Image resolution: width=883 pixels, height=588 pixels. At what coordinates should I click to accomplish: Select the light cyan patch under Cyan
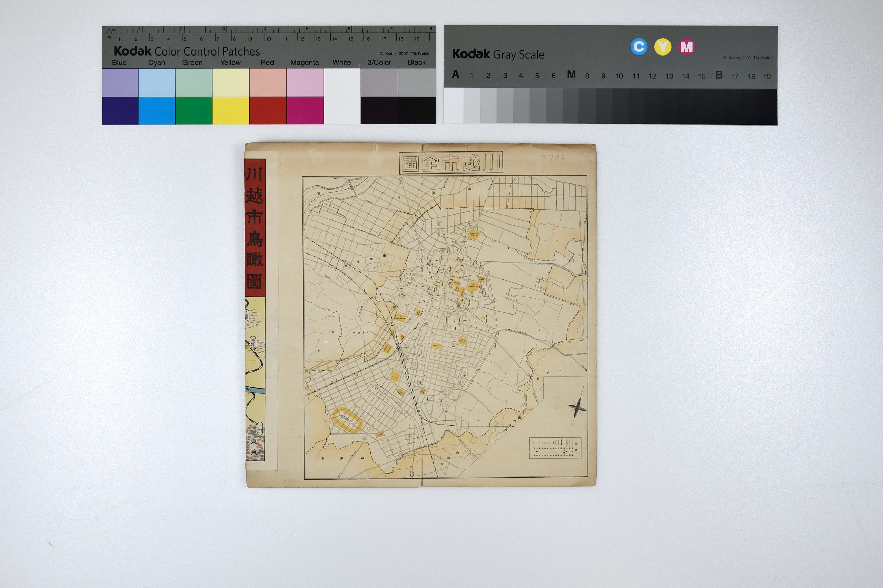(x=157, y=82)
